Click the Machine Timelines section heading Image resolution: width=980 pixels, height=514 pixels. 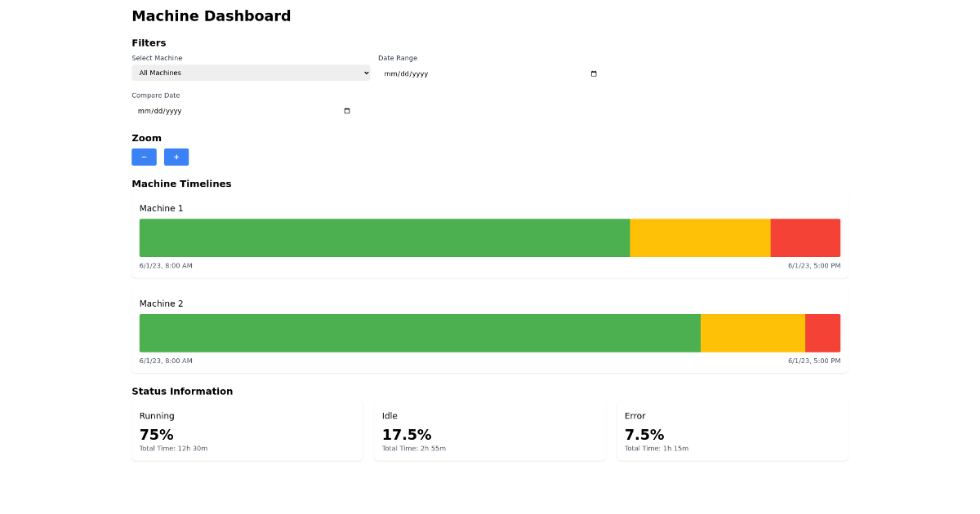pyautogui.click(x=181, y=184)
